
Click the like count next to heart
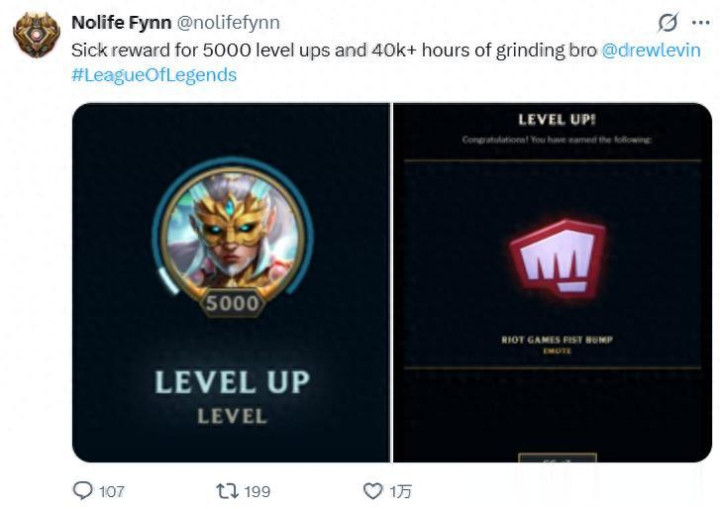click(400, 492)
